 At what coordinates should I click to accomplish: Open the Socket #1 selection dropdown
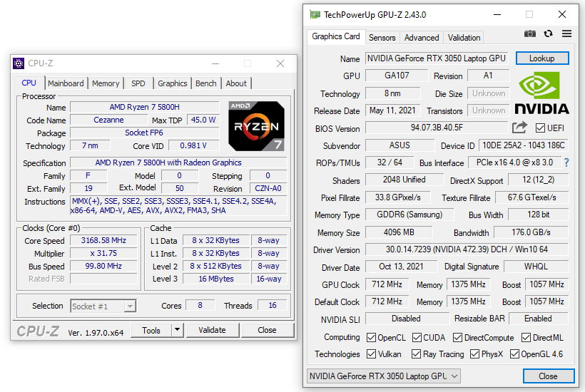point(103,306)
